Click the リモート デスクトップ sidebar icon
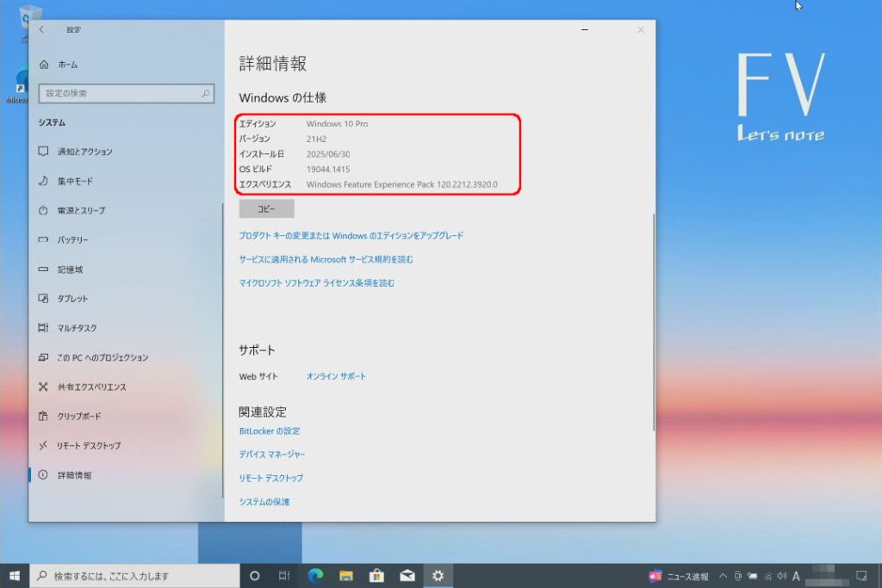882x588 pixels. click(43, 445)
